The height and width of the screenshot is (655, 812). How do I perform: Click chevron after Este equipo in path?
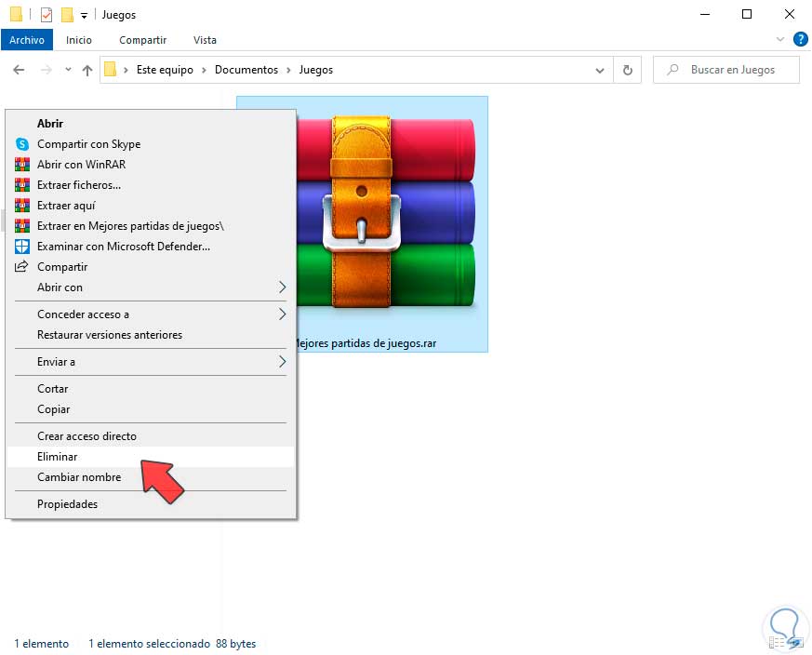click(x=204, y=70)
